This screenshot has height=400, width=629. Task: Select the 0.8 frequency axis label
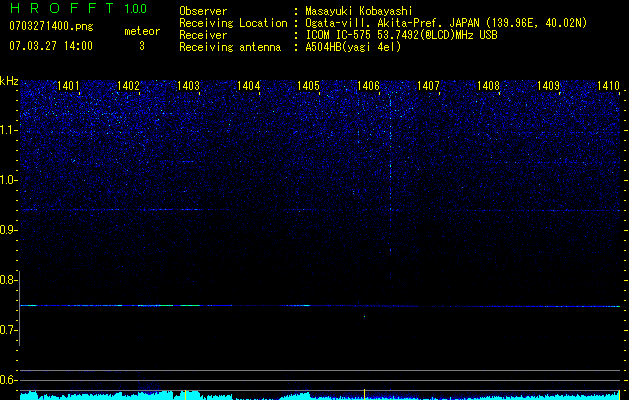click(9, 280)
